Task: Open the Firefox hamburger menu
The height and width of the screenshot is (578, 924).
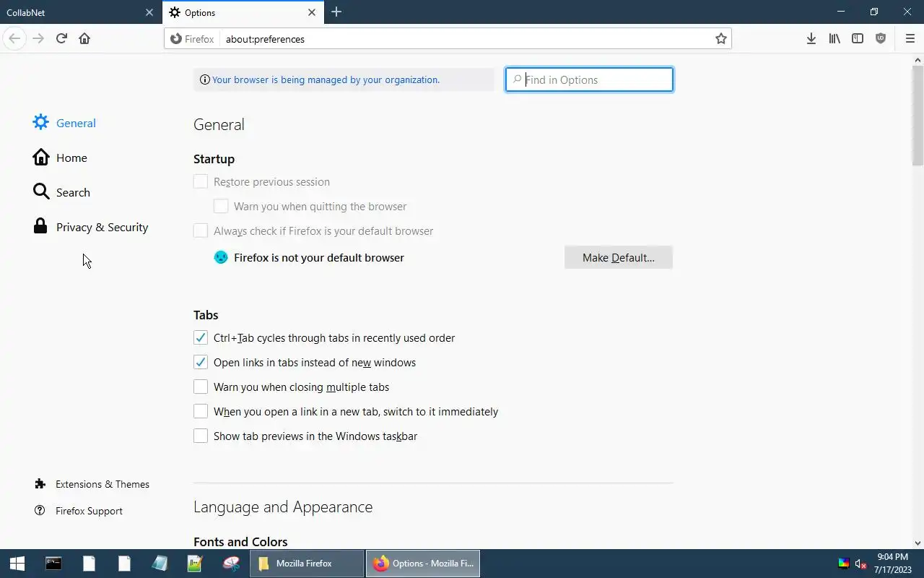Action: pos(910,39)
